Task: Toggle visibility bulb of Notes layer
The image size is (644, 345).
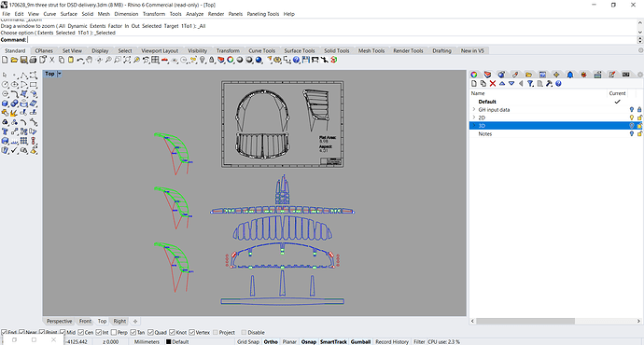Action: (x=632, y=133)
